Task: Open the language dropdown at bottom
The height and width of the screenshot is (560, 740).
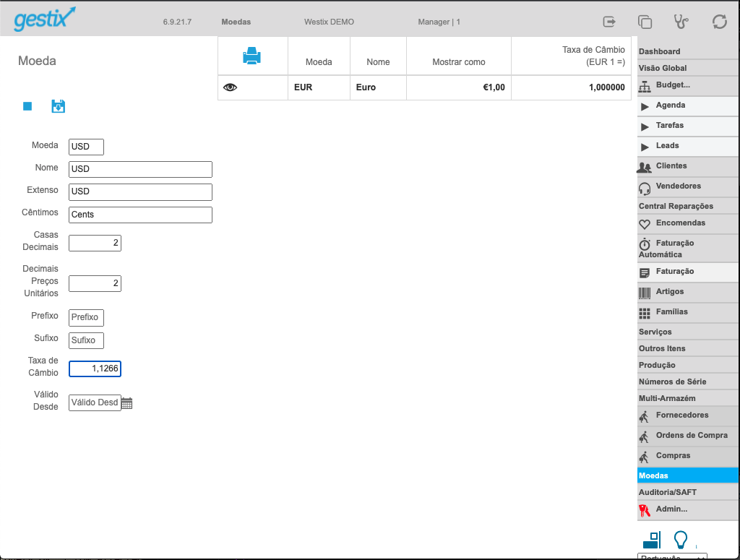Action: pyautogui.click(x=672, y=556)
